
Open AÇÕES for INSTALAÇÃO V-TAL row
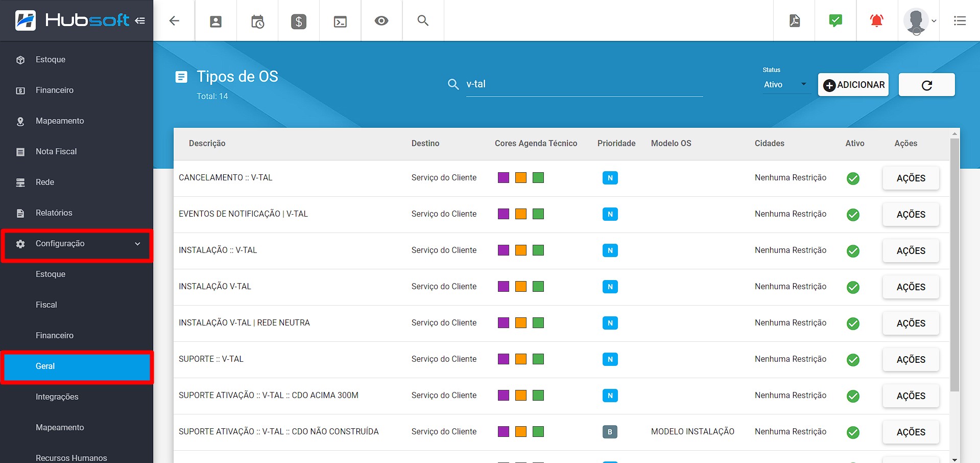(x=911, y=287)
